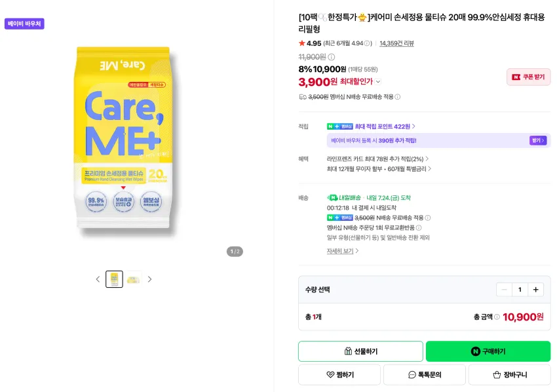Image resolution: width=557 pixels, height=392 pixels.
Task: Click the 쿠폰 받기 coupon button
Action: (x=529, y=77)
